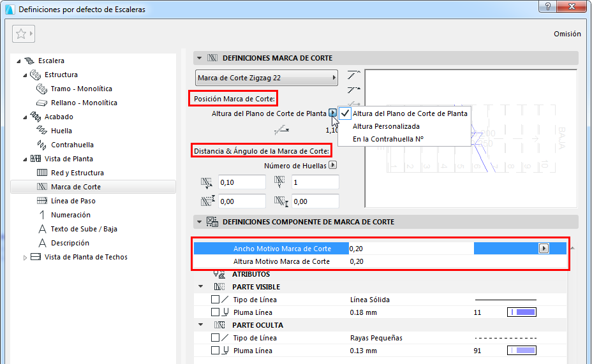Click the Número de Huellas field showing 1
Image resolution: width=592 pixels, height=364 pixels.
[315, 182]
